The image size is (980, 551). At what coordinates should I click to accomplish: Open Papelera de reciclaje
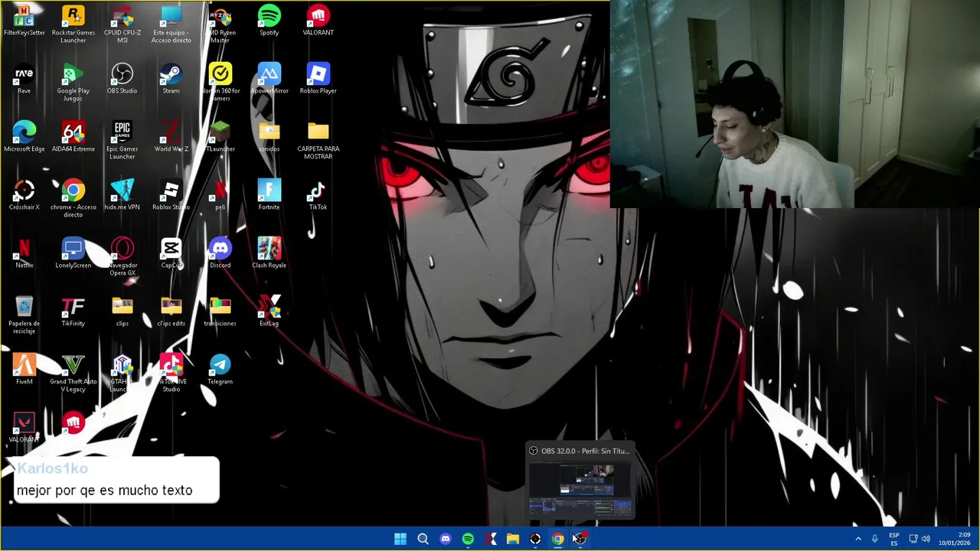pos(24,315)
